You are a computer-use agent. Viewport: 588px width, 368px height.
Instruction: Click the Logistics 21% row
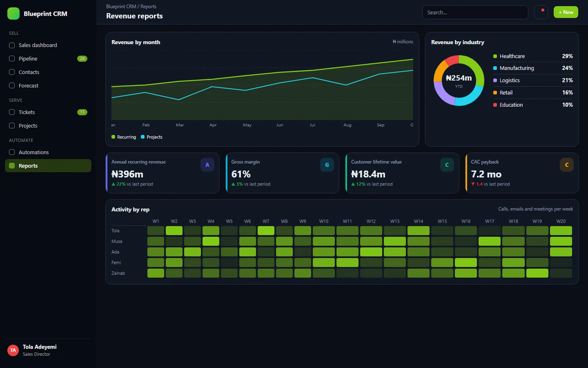tap(533, 80)
